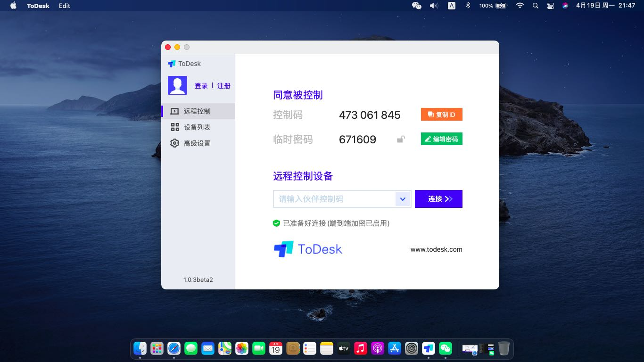Select the control code 473 061 845
This screenshot has width=644, height=362.
point(370,115)
